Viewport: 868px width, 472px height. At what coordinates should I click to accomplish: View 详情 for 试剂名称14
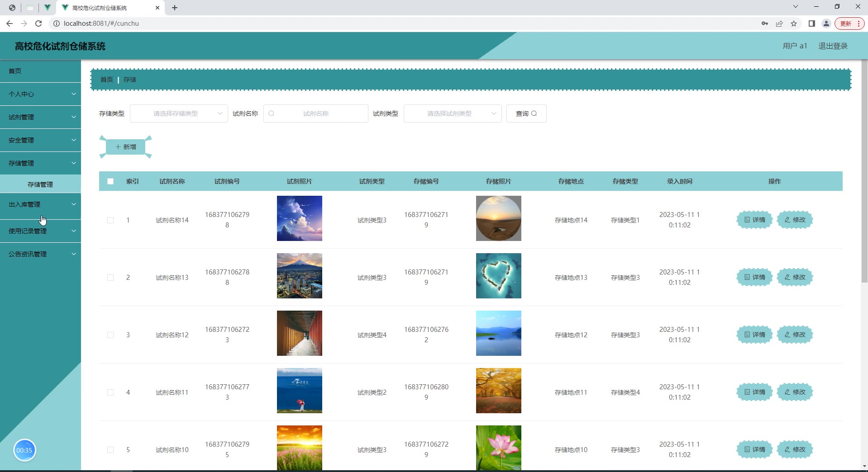[754, 220]
